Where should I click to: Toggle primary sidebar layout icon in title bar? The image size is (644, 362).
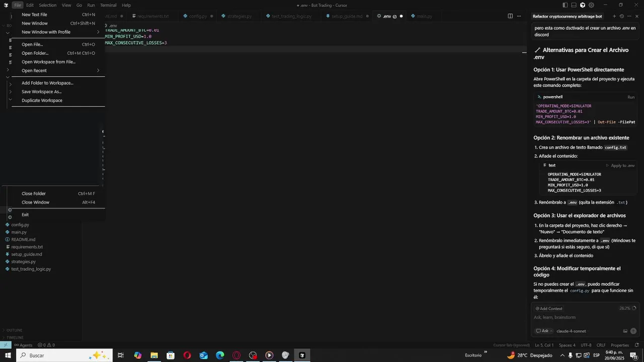(565, 5)
